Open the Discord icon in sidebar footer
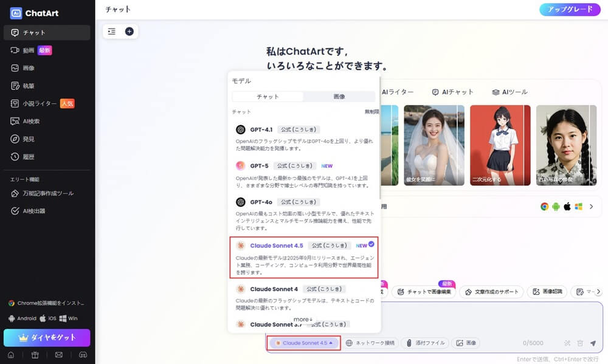 (x=83, y=355)
